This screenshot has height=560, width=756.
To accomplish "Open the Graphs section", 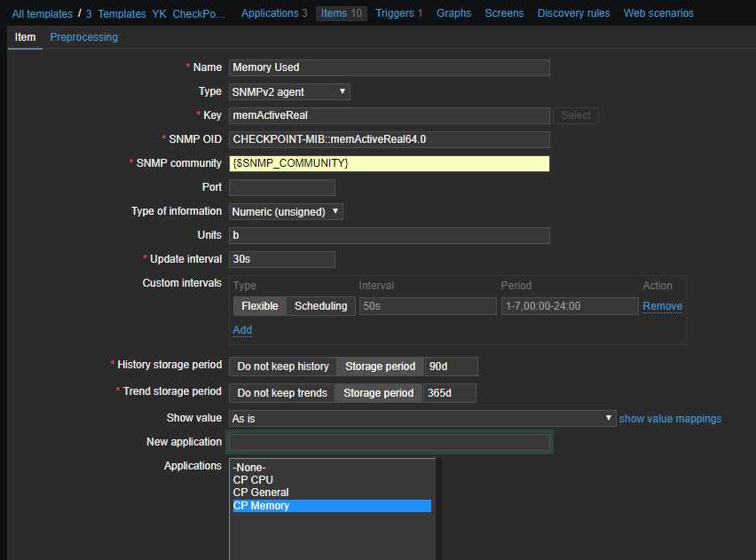I will point(453,13).
